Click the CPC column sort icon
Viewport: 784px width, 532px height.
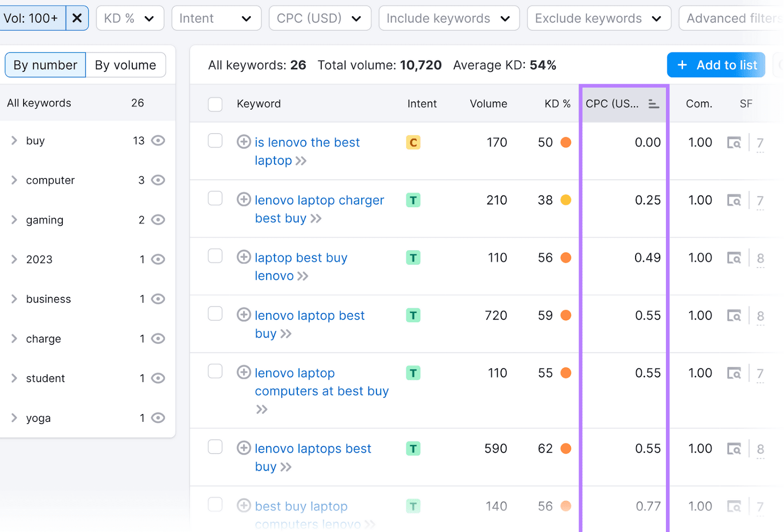(653, 104)
